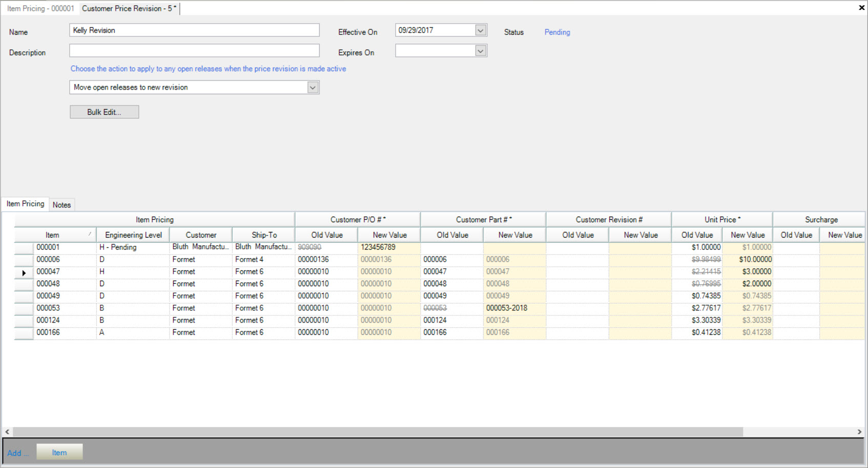Screen dimensions: 868x468
Task: Click Customer Part # Old Value header
Action: coord(452,235)
